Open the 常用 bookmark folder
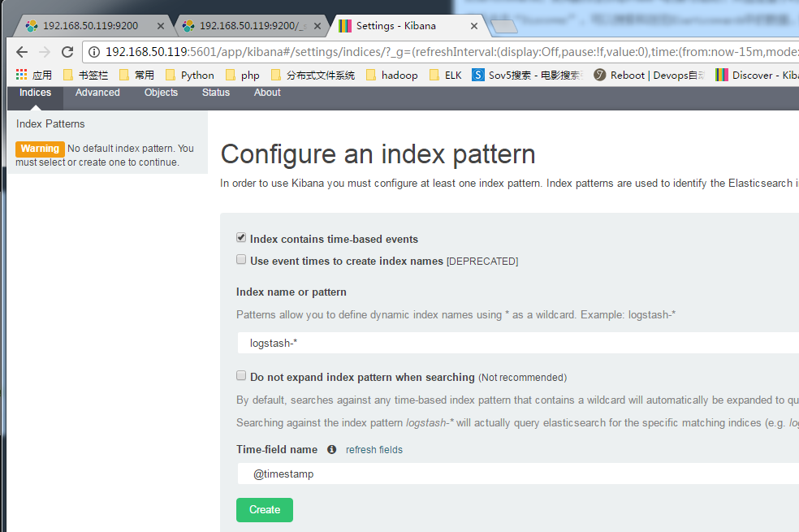This screenshot has height=532, width=799. point(136,75)
